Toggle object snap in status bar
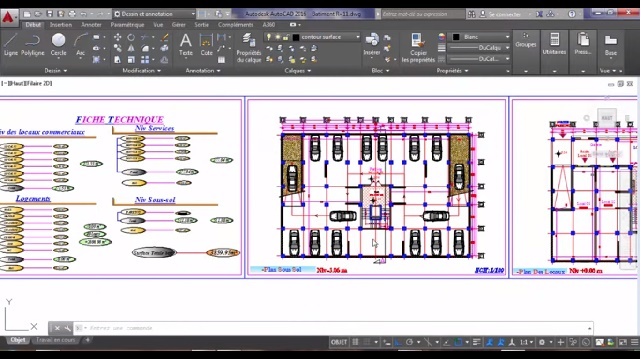 point(458,342)
